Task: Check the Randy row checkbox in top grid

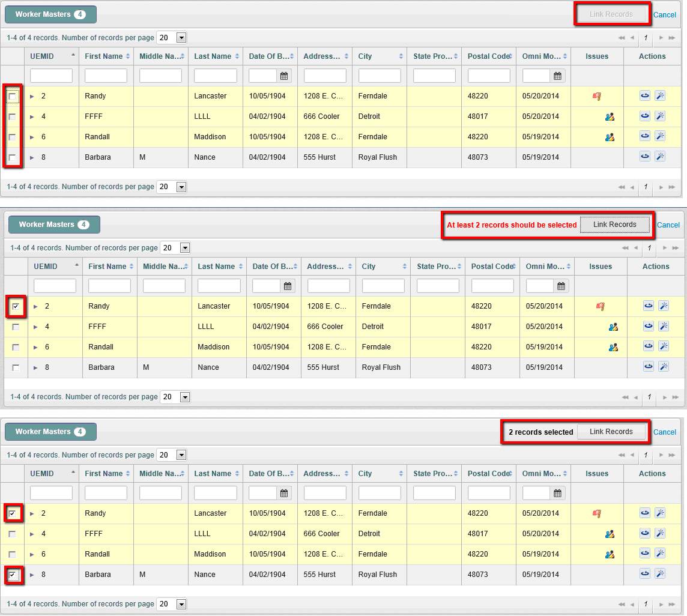Action: click(x=12, y=96)
